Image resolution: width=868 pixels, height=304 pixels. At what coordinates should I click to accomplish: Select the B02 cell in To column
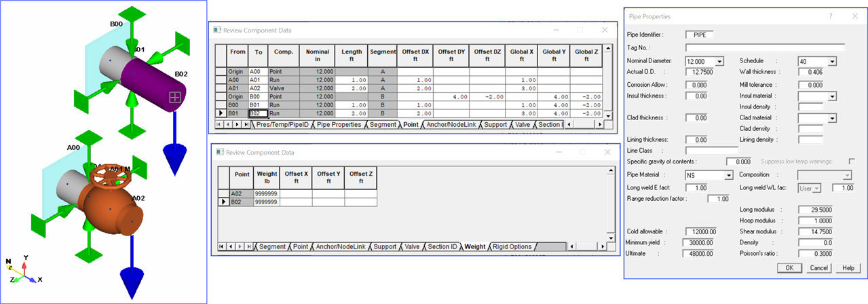click(257, 114)
